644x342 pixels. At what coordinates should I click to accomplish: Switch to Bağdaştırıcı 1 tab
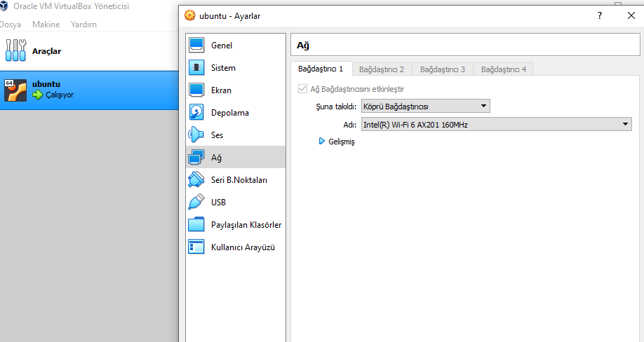point(321,69)
